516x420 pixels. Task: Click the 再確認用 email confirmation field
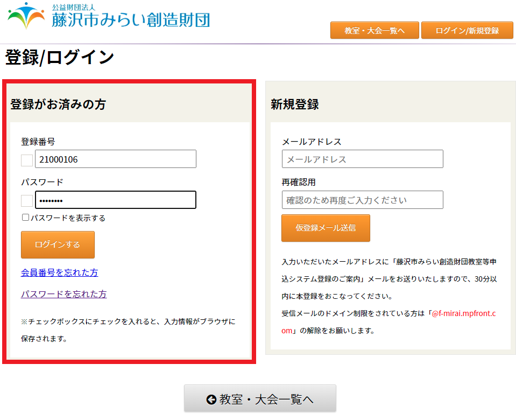362,200
